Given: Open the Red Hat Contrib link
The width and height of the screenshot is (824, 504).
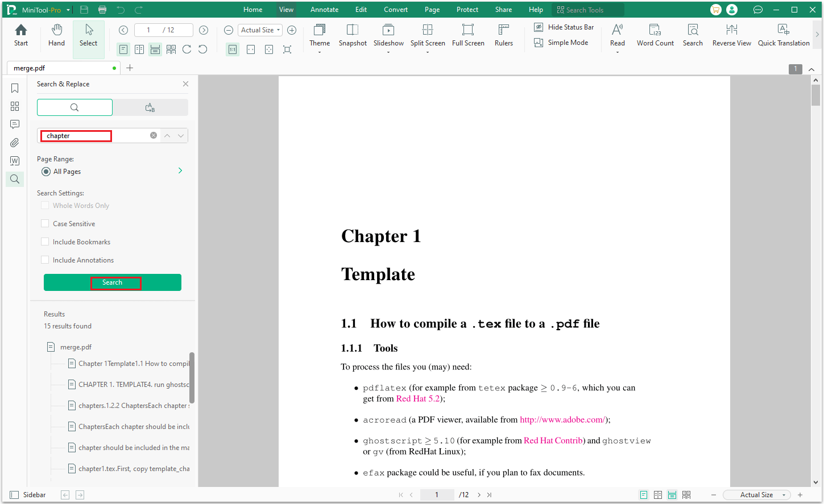Looking at the screenshot, I should point(553,440).
